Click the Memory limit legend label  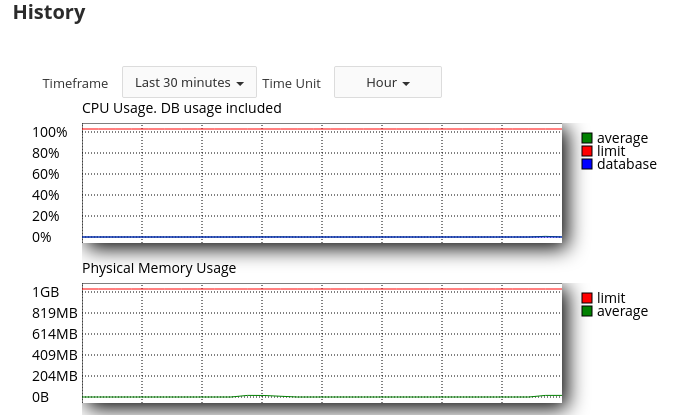(x=611, y=298)
